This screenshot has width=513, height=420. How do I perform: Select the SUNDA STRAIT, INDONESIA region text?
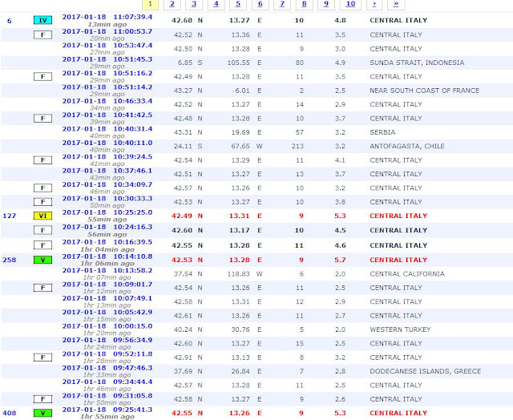(417, 63)
